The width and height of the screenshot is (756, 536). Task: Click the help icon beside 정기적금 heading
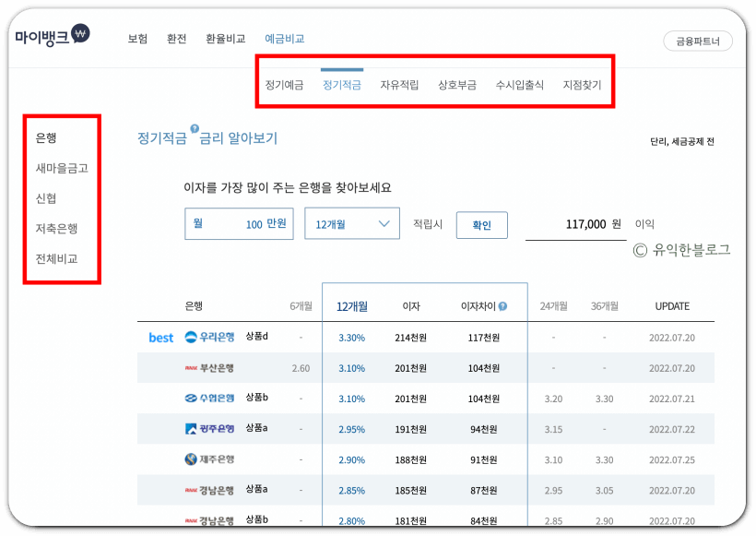coord(195,128)
